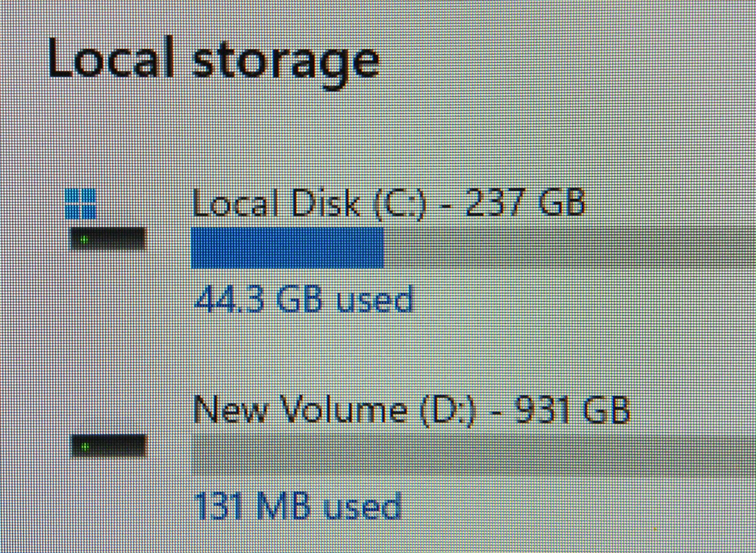Screen dimensions: 756x553
Task: Click the New Volume (D:) drive icon
Action: click(x=108, y=446)
